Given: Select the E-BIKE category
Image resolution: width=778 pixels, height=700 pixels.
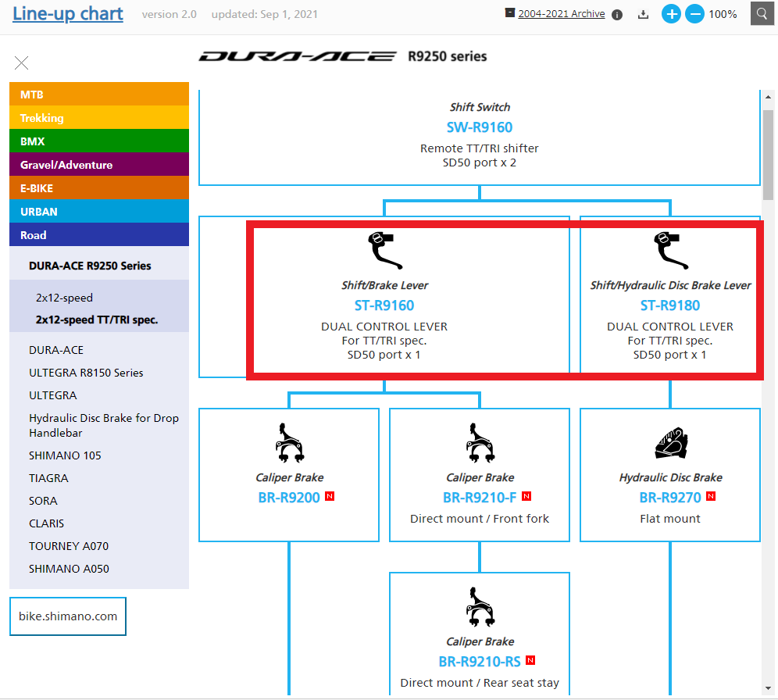Looking at the screenshot, I should tap(99, 188).
